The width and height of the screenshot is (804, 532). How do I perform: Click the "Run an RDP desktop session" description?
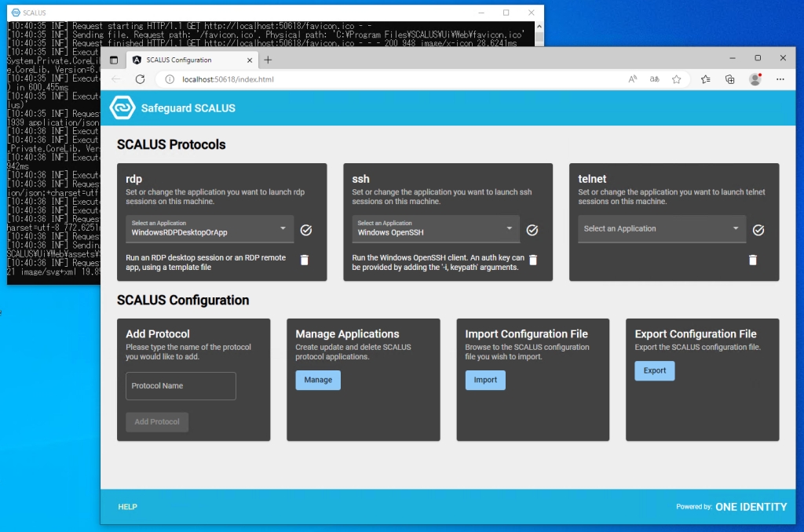[206, 262]
